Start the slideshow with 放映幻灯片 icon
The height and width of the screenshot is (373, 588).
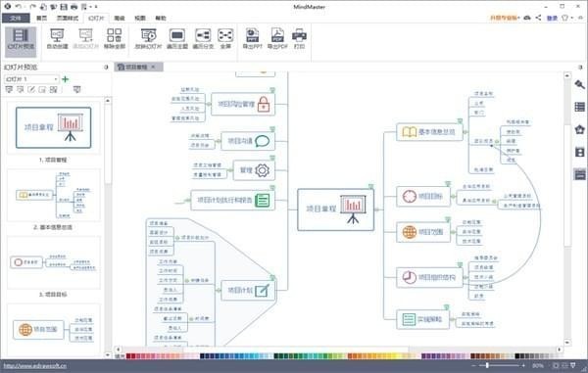[148, 39]
